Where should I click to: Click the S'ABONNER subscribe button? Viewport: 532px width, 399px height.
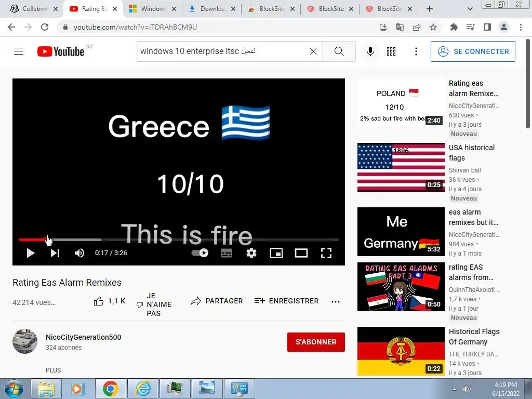[316, 342]
